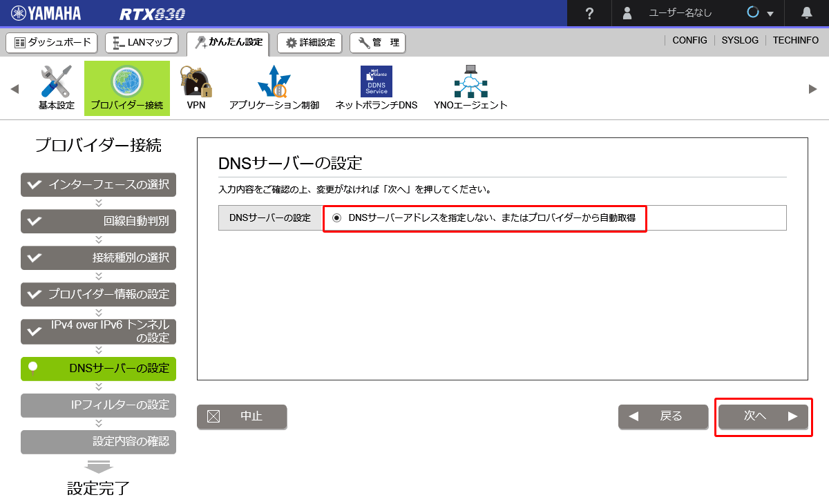This screenshot has width=829, height=504.
Task: Expand the user menu dropdown arrow
Action: 770,14
